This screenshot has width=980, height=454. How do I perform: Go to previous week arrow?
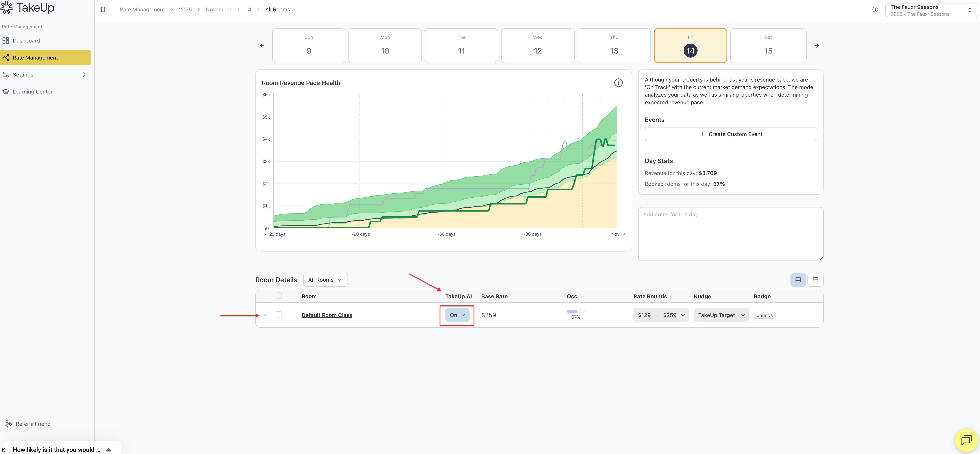(262, 46)
